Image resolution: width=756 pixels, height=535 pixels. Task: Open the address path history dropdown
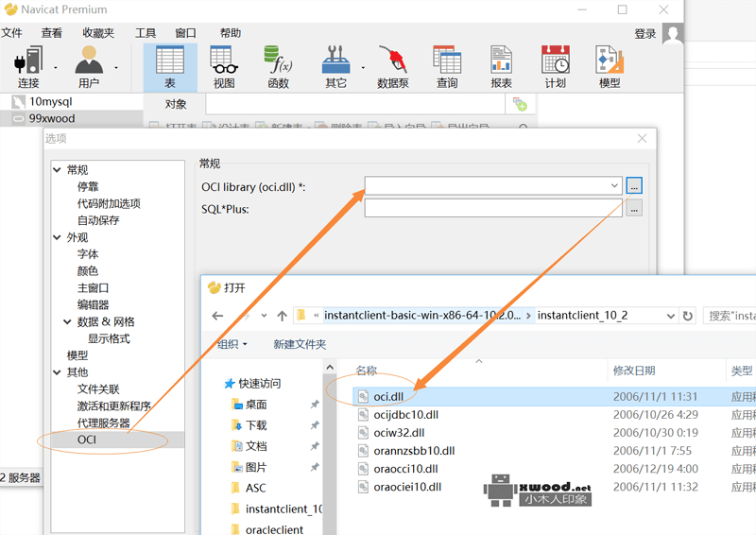671,316
